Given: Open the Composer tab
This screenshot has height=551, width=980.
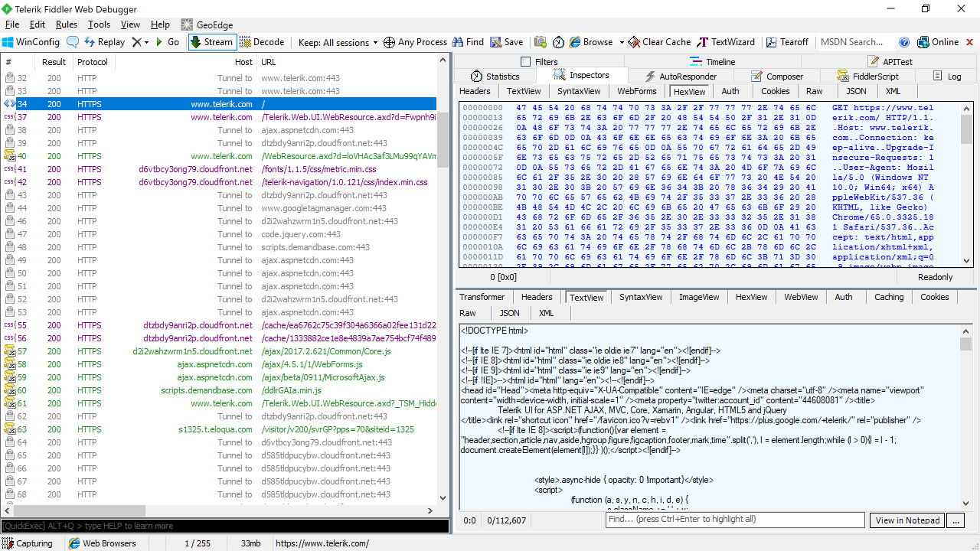Looking at the screenshot, I should (777, 77).
